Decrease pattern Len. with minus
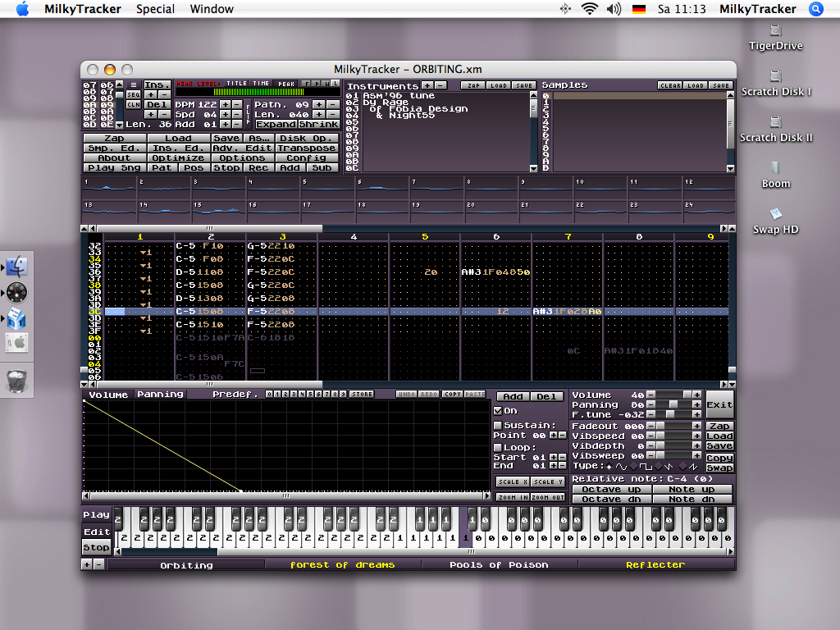The width and height of the screenshot is (840, 630). [x=333, y=114]
